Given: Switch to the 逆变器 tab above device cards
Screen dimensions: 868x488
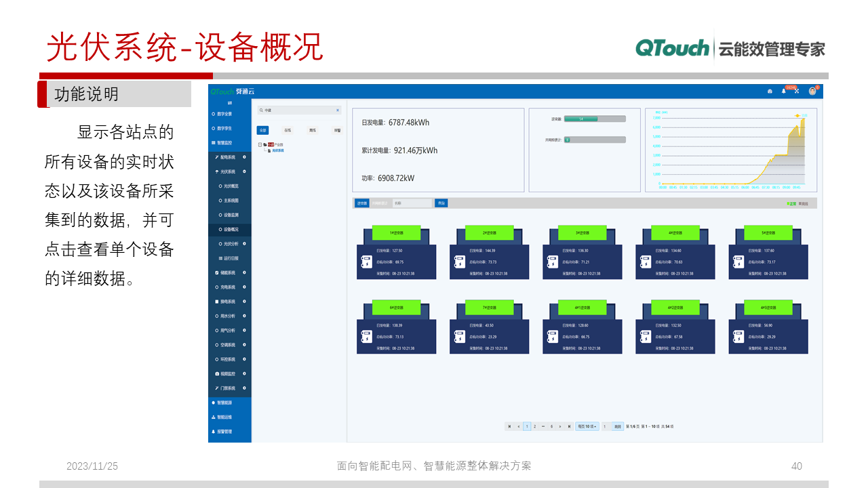Looking at the screenshot, I should tap(362, 203).
